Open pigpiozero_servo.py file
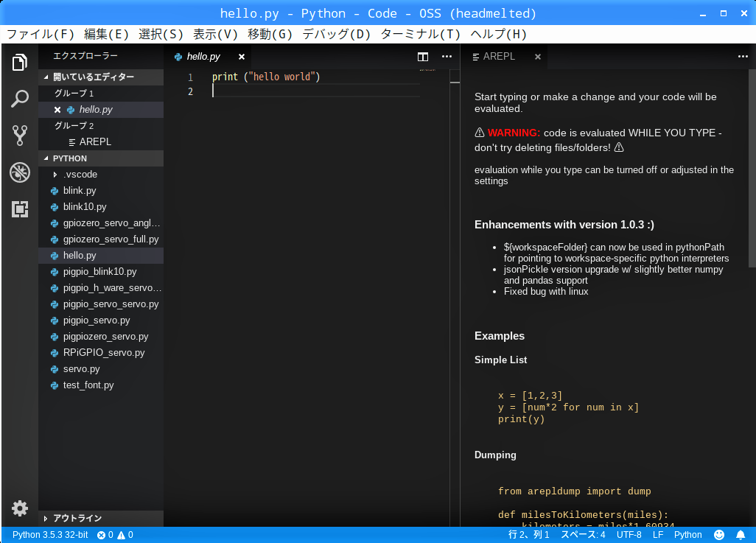Viewport: 756px width, 543px height. [101, 337]
